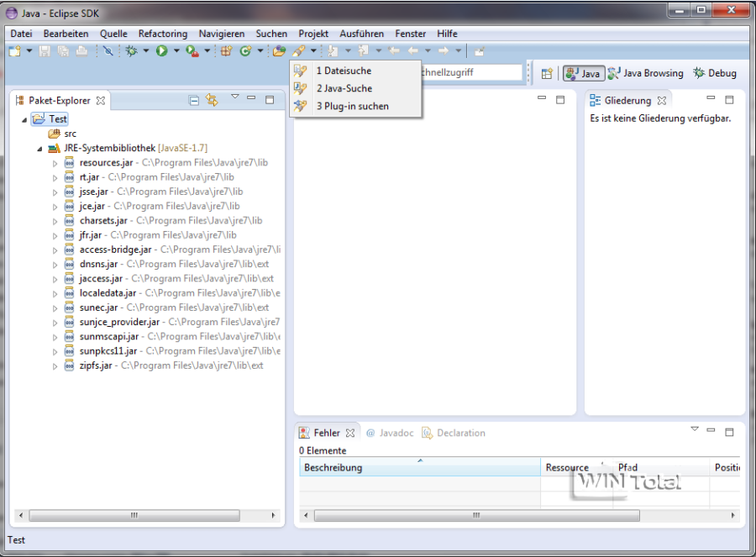Open the External Tools dropdown arrow
The image size is (756, 557).
point(207,50)
